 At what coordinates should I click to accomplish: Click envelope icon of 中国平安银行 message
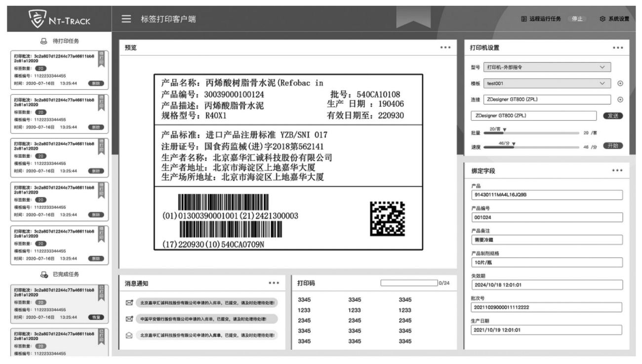tap(129, 319)
